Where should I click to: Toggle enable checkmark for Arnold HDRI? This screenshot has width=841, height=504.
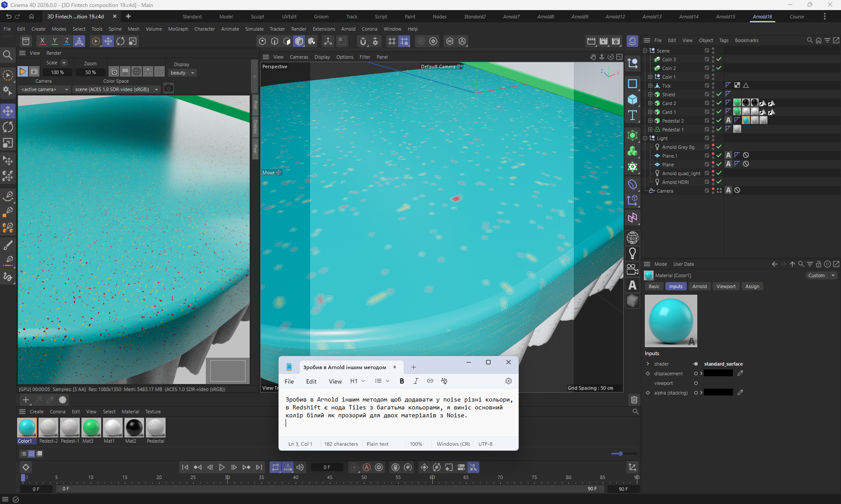(719, 182)
